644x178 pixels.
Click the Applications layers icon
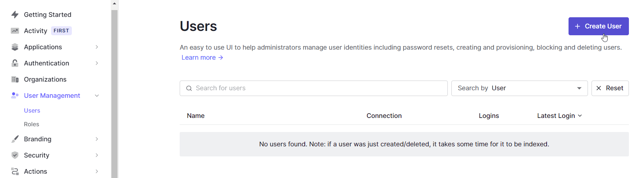(15, 47)
